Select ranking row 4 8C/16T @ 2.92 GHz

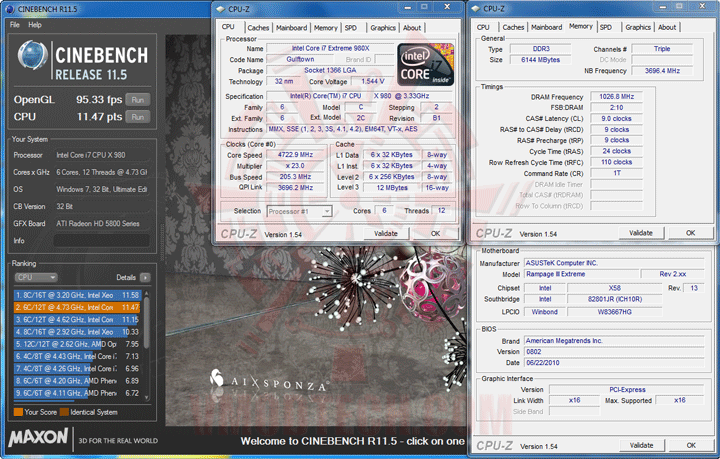(77, 332)
